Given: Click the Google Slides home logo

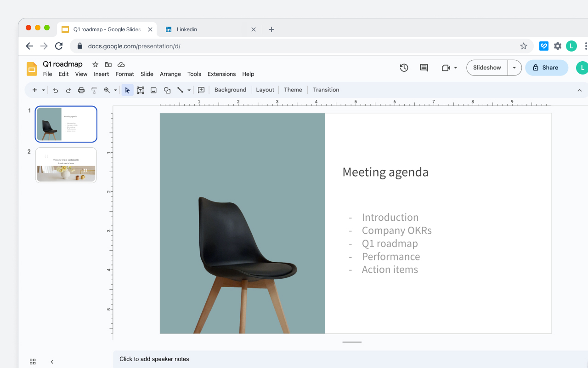Looking at the screenshot, I should tap(32, 69).
